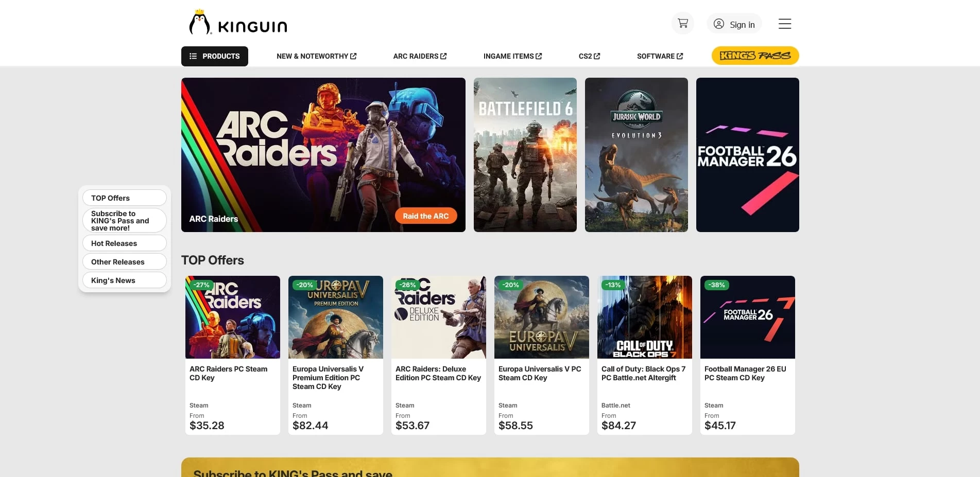Open Jurassic World Evolution 3 banner
This screenshot has width=980, height=477.
tap(636, 155)
